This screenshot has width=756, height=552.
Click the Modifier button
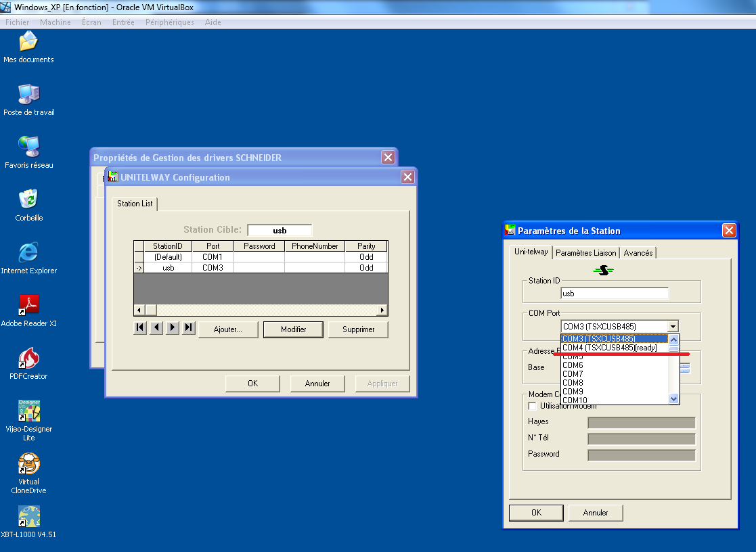[294, 329]
